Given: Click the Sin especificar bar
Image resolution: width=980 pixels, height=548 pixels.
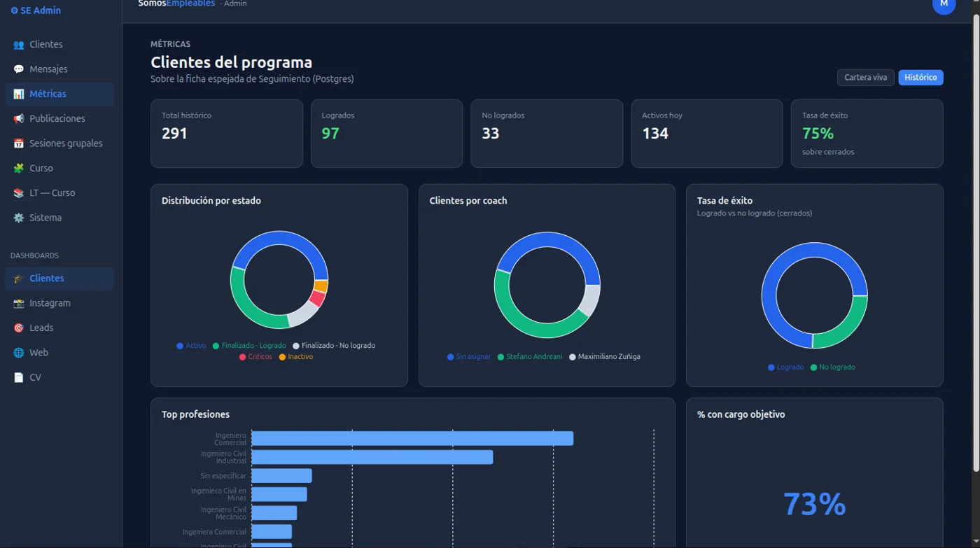Looking at the screenshot, I should click(x=281, y=476).
